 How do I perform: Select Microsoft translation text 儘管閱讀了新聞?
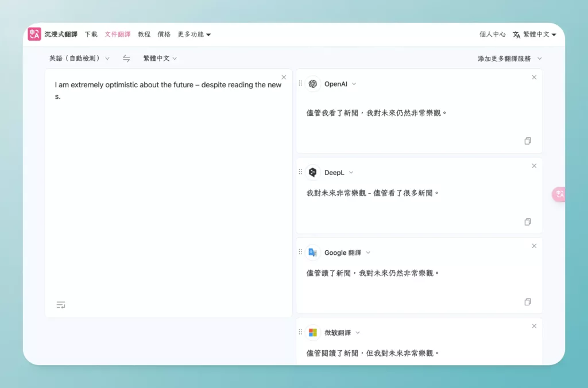pos(332,353)
